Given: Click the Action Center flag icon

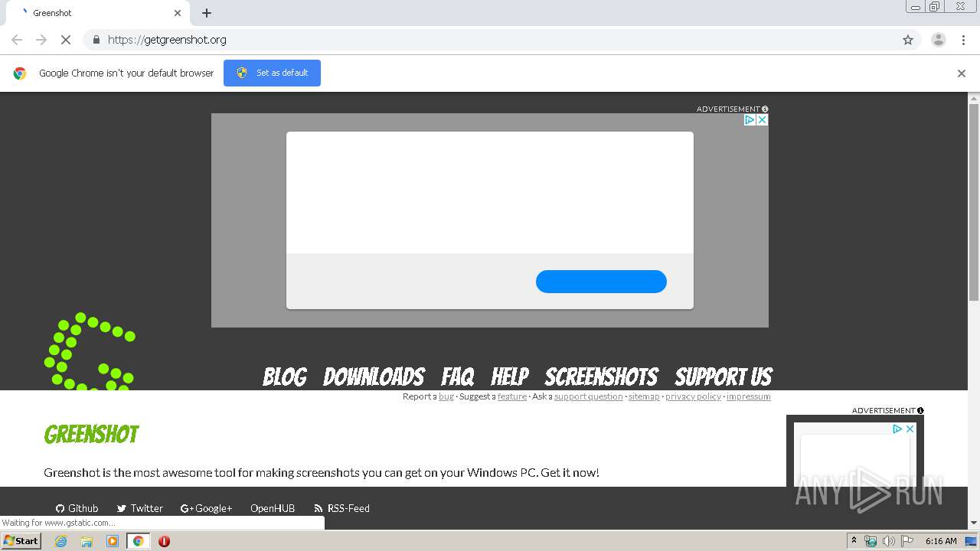Looking at the screenshot, I should [x=907, y=541].
